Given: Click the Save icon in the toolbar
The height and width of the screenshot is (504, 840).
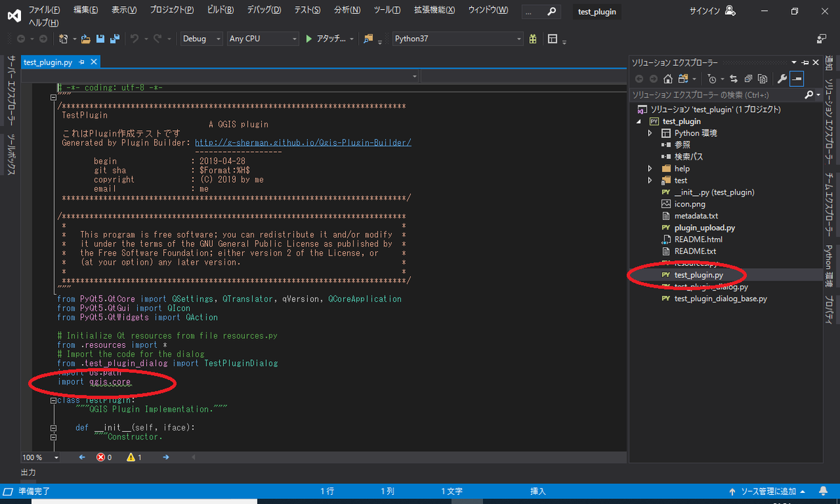Looking at the screenshot, I should [x=100, y=38].
